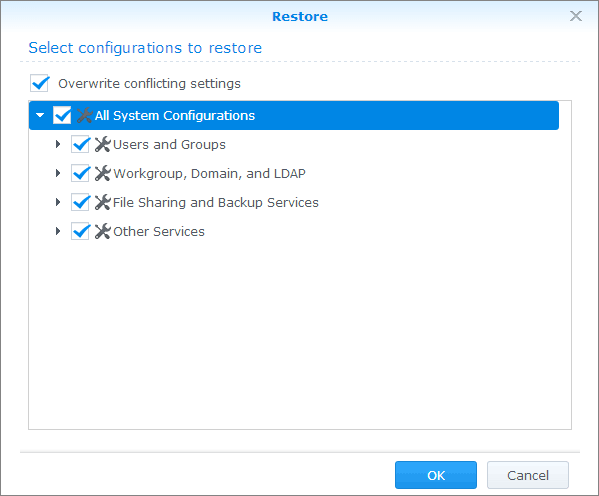The height and width of the screenshot is (496, 599).
Task: Disable the Workgroup, Domain, and LDAP checkbox
Action: pos(80,173)
